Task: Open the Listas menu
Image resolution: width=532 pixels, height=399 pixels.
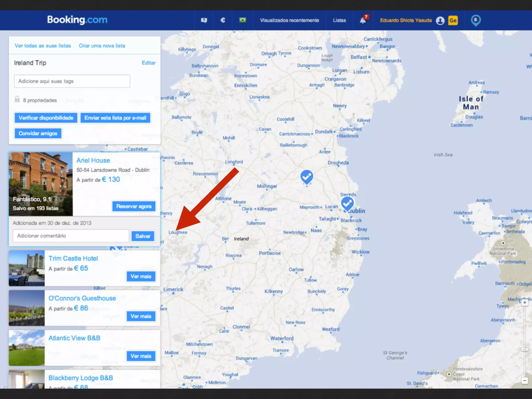Action: coord(339,20)
